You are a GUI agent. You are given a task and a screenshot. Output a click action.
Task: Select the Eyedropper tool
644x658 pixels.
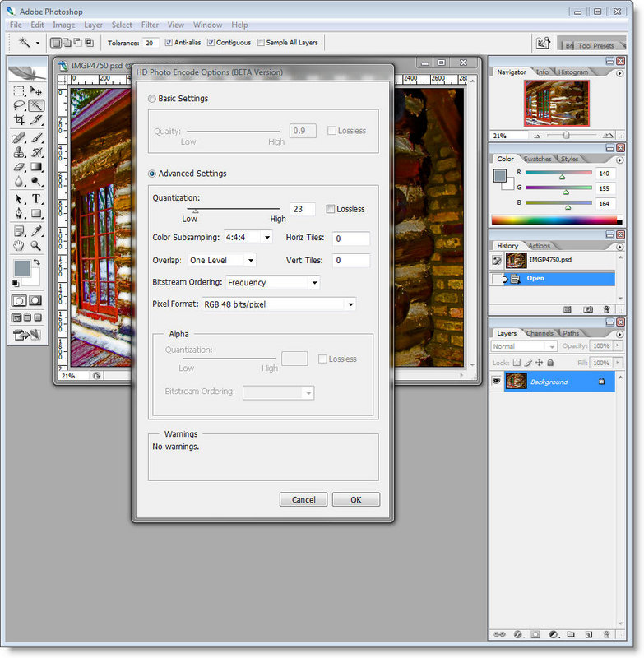pos(36,231)
